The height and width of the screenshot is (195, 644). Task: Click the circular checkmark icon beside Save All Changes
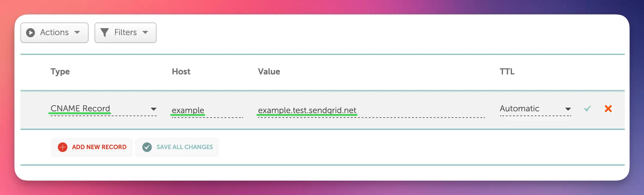(x=147, y=147)
